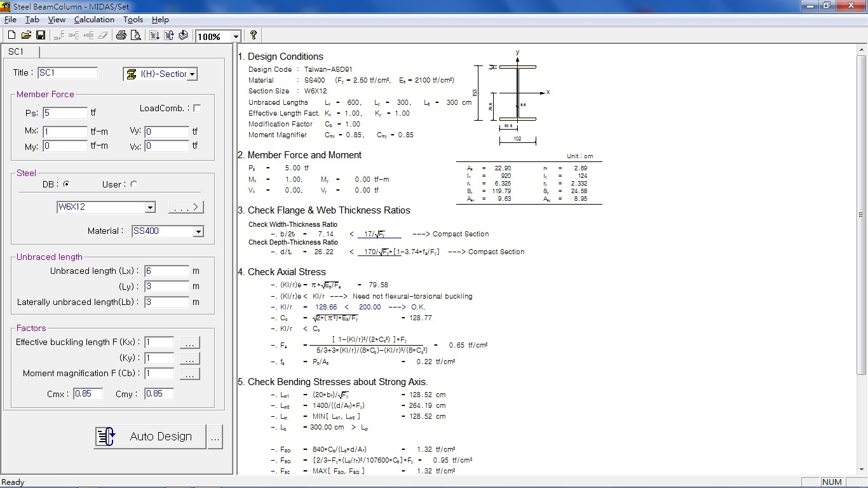Click the Cb factor input field
This screenshot has height=488, width=868.
click(159, 373)
